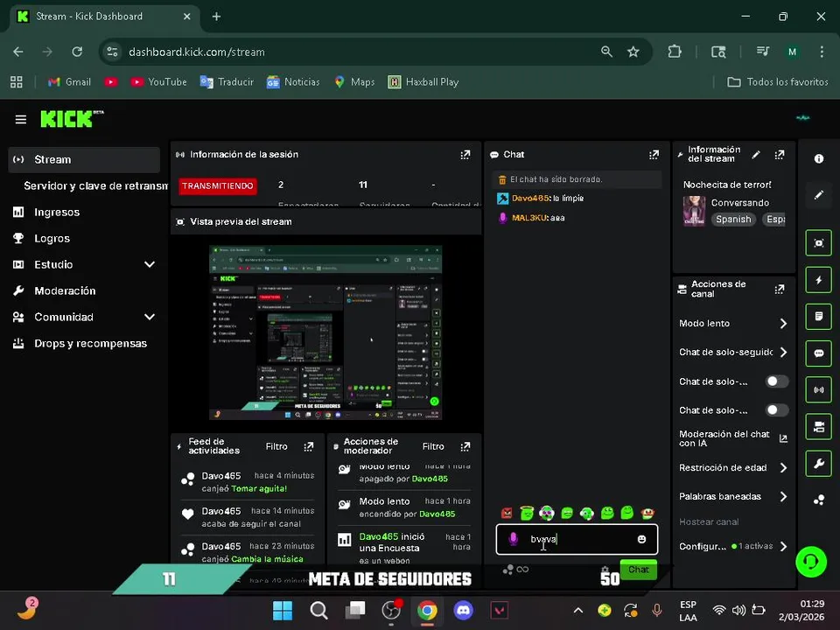Pop out the Feed de actividades panel
The width and height of the screenshot is (840, 630).
point(309,447)
